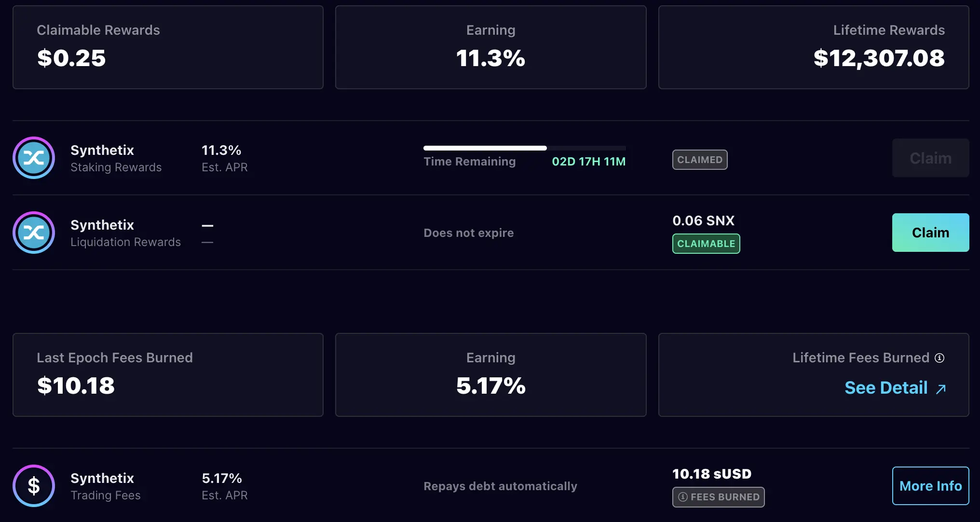
Task: Select the CLAIMED status badge
Action: coord(700,159)
